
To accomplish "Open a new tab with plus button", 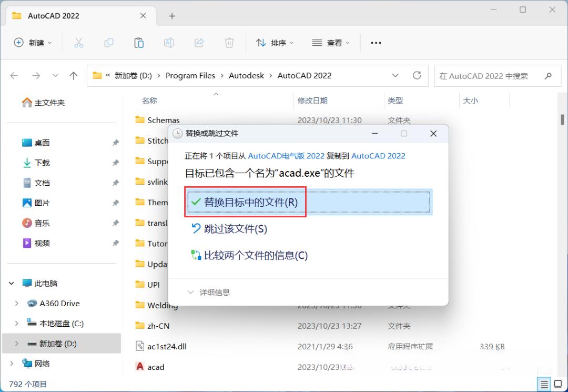I will (172, 16).
